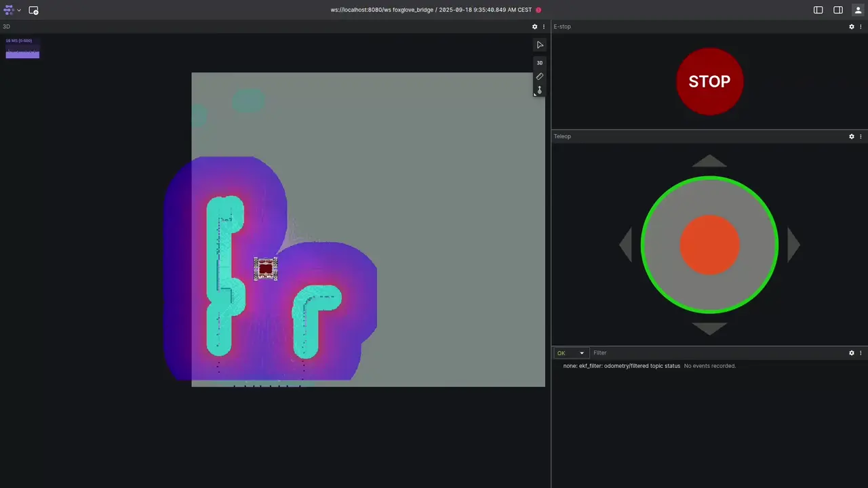Click the E-stop panel title
Viewport: 868px width, 488px height.
coord(562,27)
